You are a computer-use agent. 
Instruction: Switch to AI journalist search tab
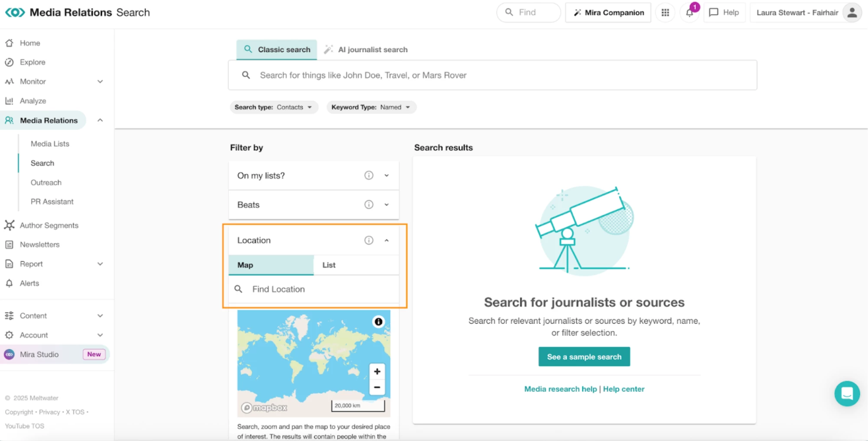coord(366,49)
